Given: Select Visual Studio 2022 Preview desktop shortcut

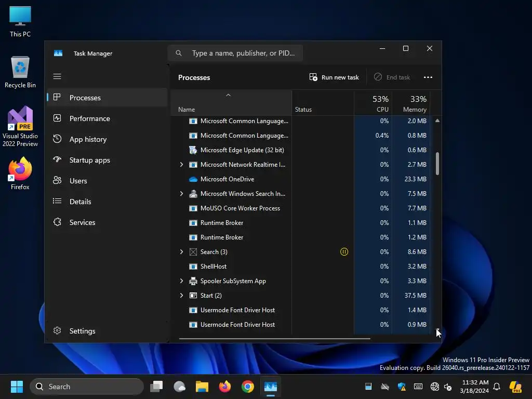Looking at the screenshot, I should click(x=20, y=126).
